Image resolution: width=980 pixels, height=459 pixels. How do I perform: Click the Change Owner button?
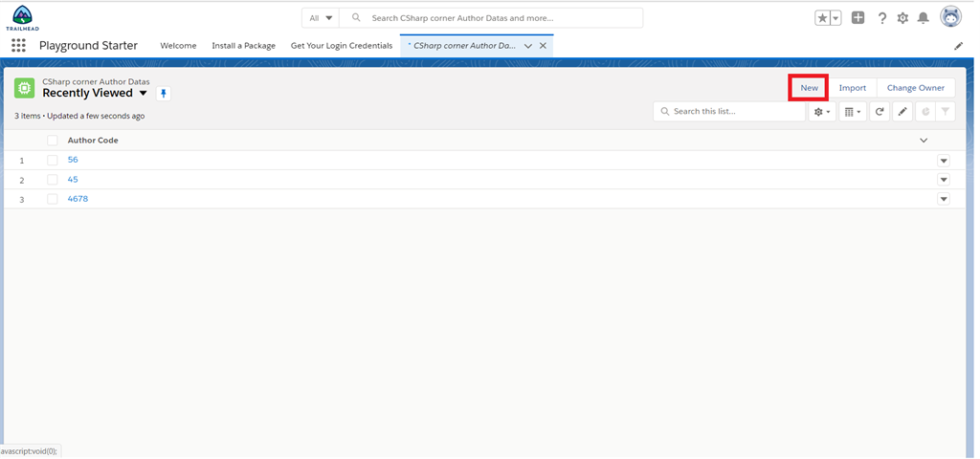916,88
